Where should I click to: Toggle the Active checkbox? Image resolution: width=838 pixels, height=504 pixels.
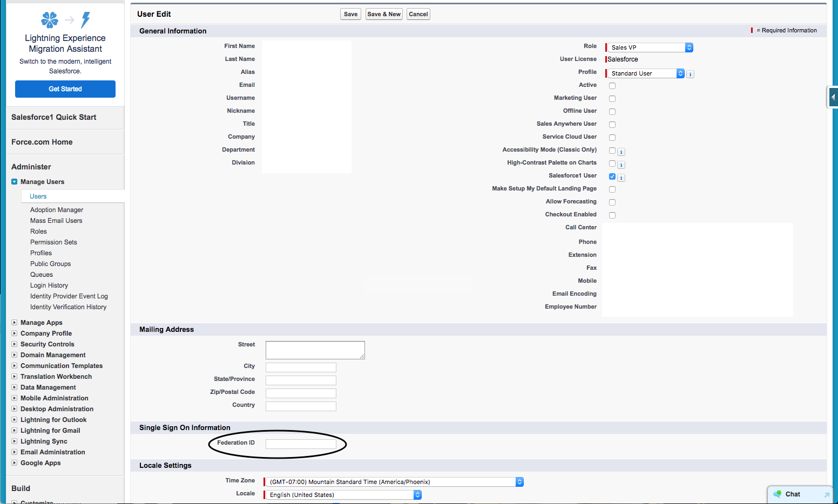pos(612,86)
